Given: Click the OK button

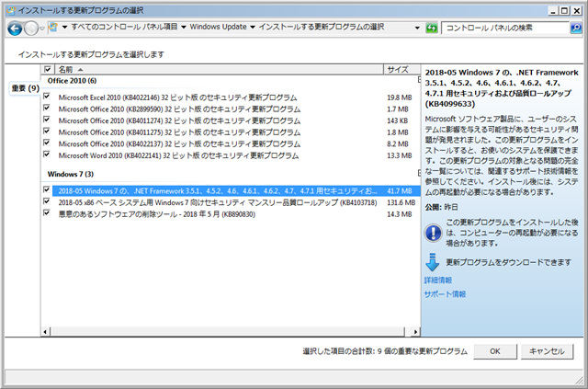Looking at the screenshot, I should [495, 351].
